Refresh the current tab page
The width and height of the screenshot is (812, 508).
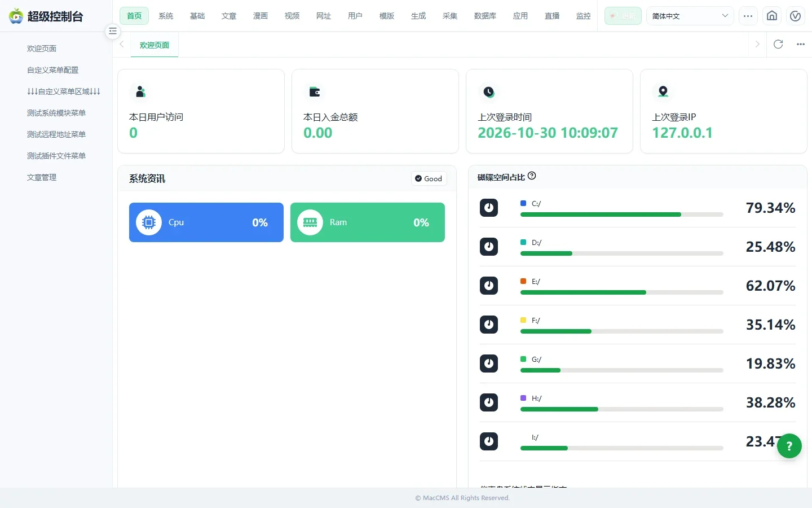(778, 44)
